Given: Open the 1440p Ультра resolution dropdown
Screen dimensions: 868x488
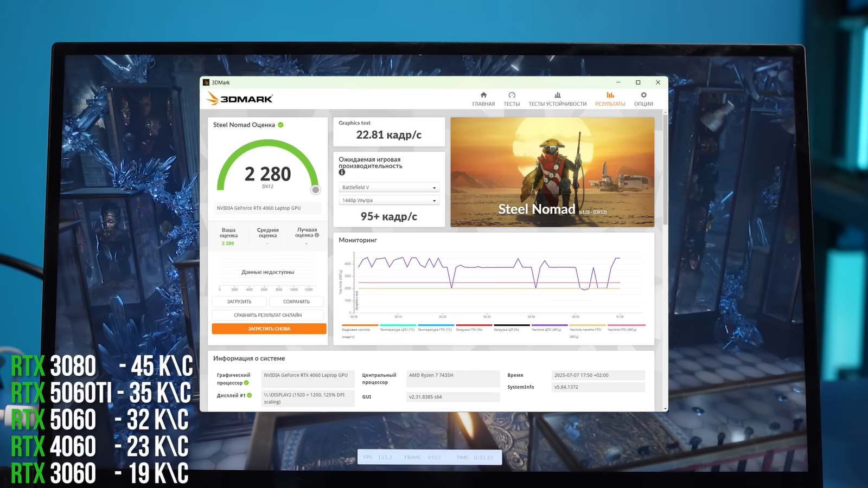Looking at the screenshot, I should coord(389,201).
